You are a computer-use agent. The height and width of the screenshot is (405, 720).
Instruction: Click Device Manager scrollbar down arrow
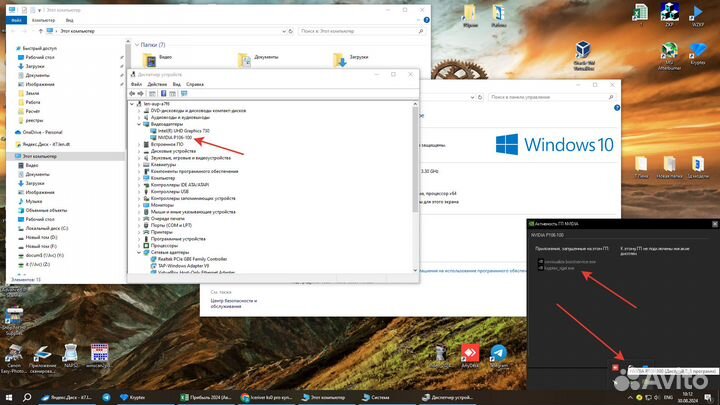[x=415, y=270]
